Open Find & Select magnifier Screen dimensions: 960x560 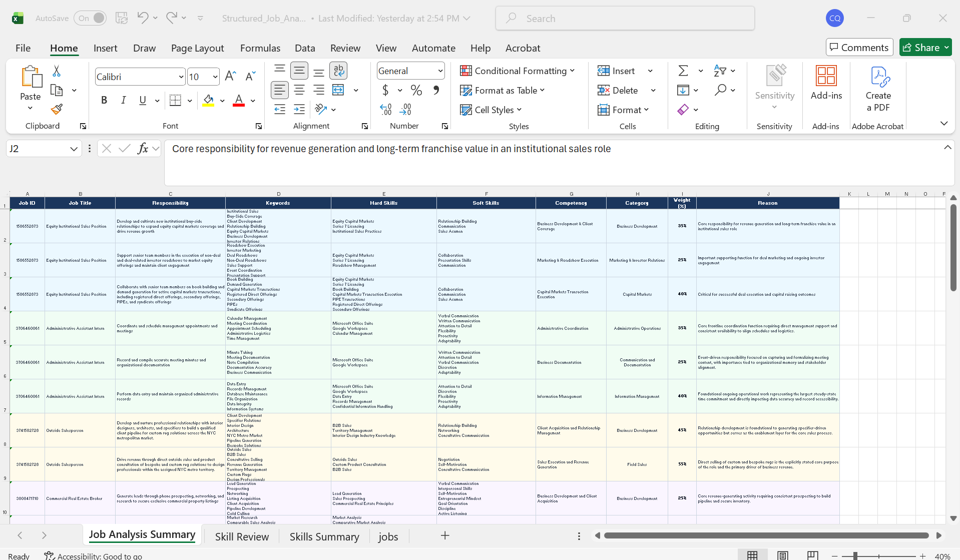(720, 90)
